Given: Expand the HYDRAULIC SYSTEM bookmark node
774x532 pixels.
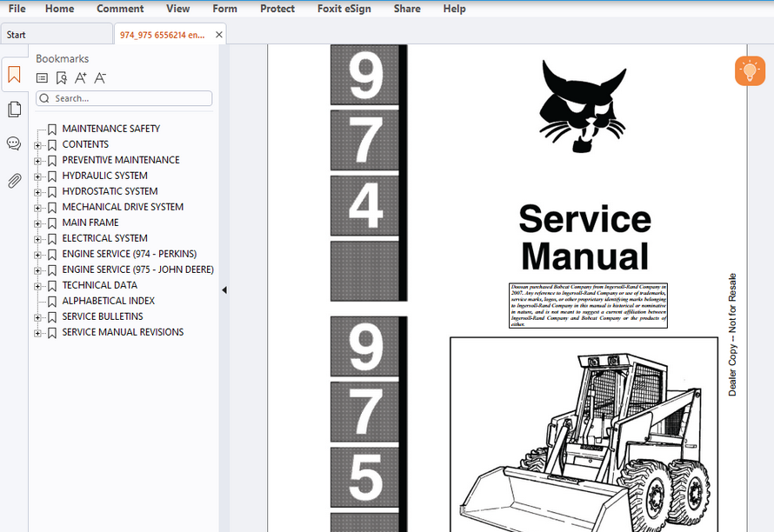Looking at the screenshot, I should (37, 176).
